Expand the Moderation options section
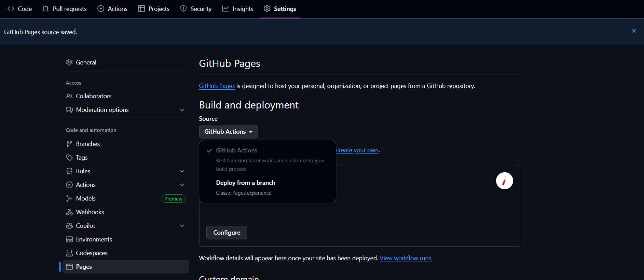644x280 pixels. click(x=182, y=110)
